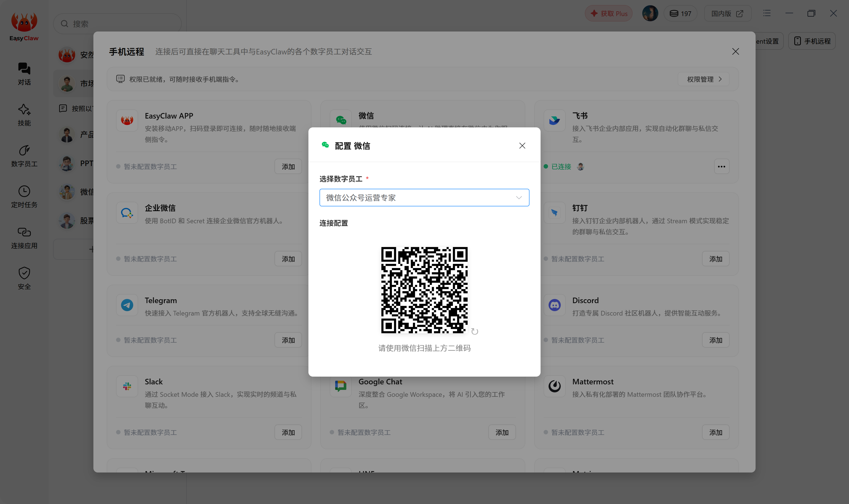Open the user profile avatar

[650, 14]
